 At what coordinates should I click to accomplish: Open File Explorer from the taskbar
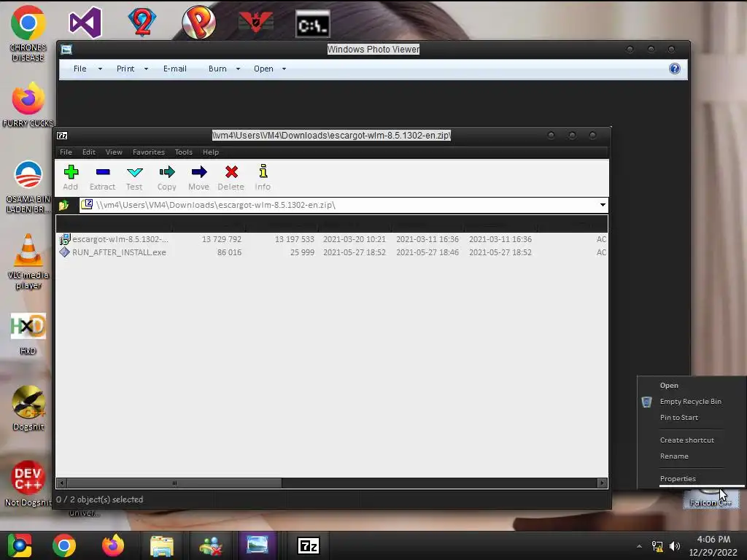pyautogui.click(x=162, y=545)
